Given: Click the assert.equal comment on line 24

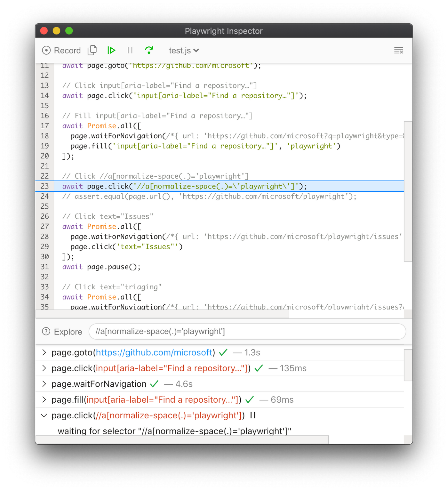Looking at the screenshot, I should point(209,196).
